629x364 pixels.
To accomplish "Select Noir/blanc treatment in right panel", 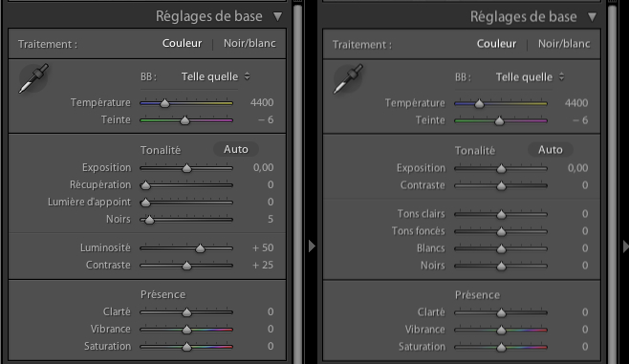I will pyautogui.click(x=564, y=44).
